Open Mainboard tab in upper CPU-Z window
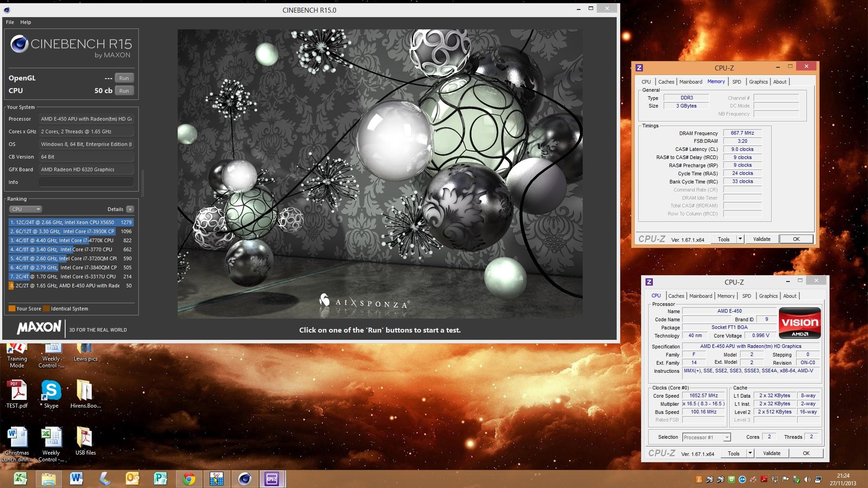The height and width of the screenshot is (488, 868). [x=691, y=82]
